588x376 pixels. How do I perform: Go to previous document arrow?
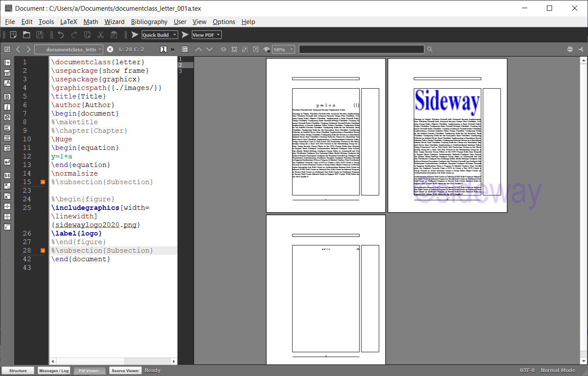point(18,49)
